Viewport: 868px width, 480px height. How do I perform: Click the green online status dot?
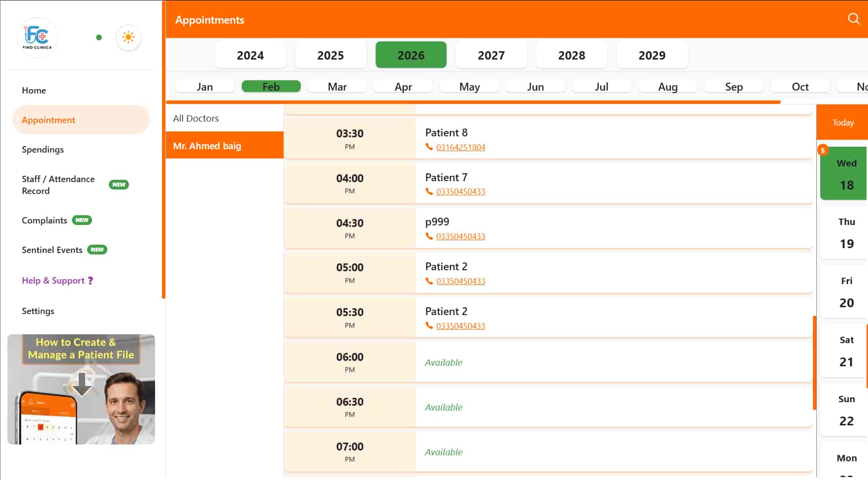coord(99,37)
